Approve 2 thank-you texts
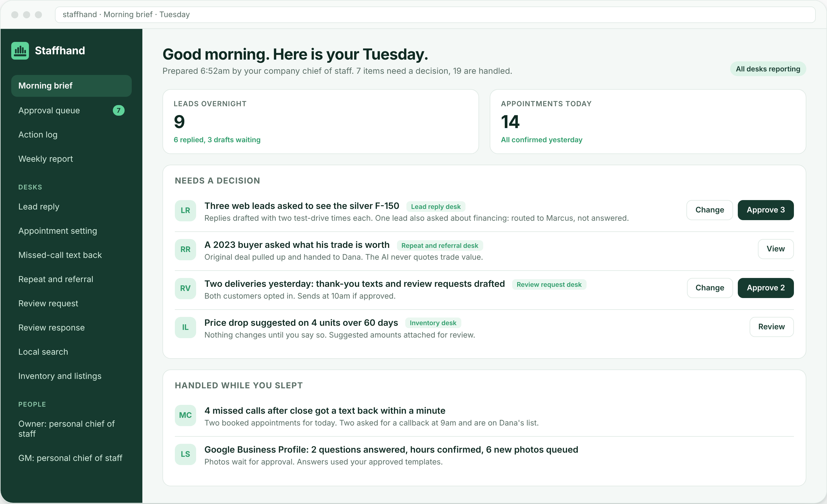Image resolution: width=827 pixels, height=504 pixels. 766,288
